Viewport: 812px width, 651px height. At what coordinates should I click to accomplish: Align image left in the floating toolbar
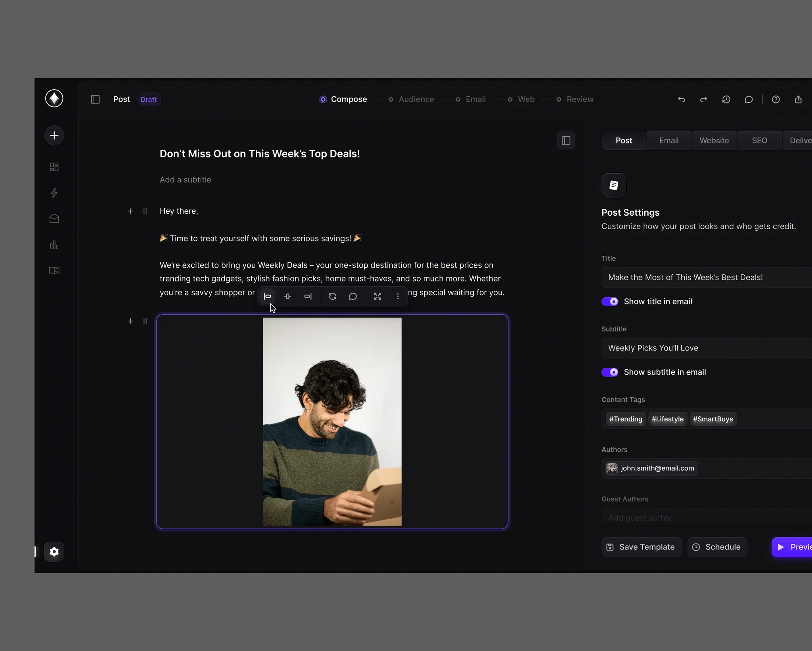pos(268,296)
